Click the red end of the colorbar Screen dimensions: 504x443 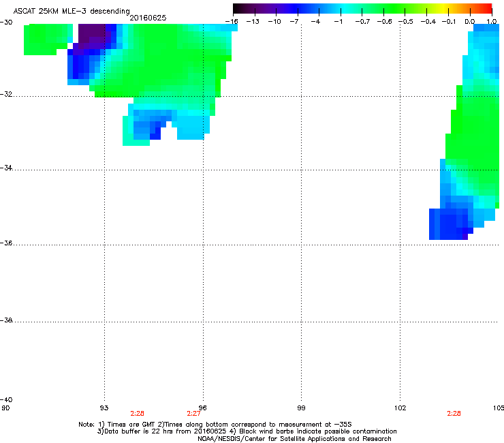tap(486, 8)
